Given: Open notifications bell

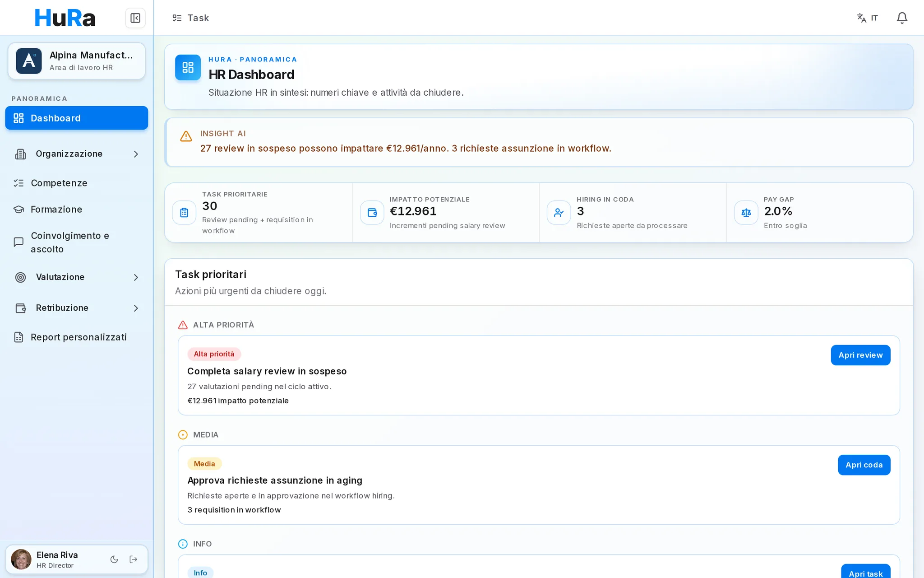Looking at the screenshot, I should [x=902, y=18].
